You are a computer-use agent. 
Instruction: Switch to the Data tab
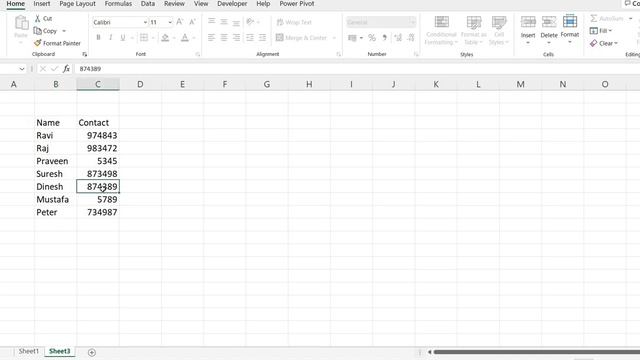tap(148, 4)
